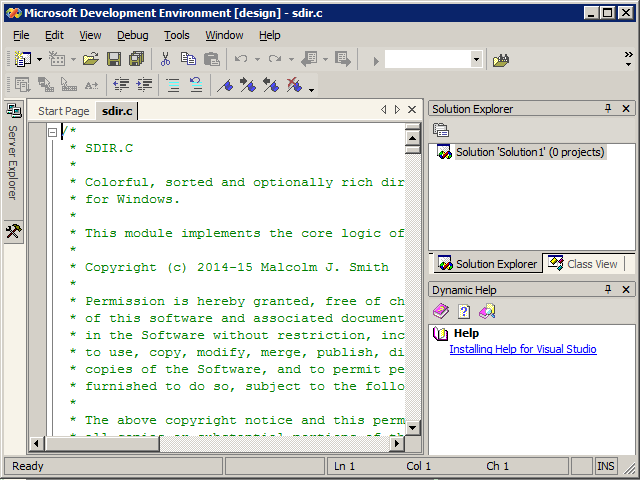The width and height of the screenshot is (640, 480).
Task: Open the View menu
Action: (90, 36)
